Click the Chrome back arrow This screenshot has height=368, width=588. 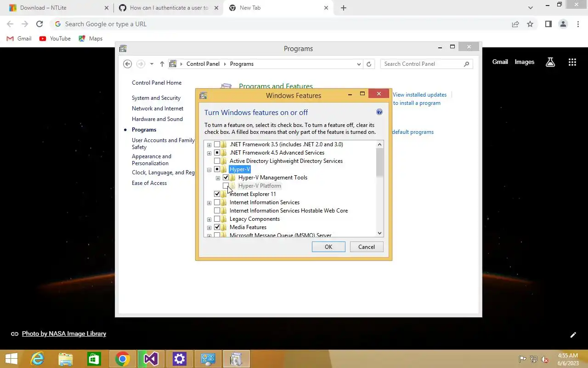click(10, 24)
